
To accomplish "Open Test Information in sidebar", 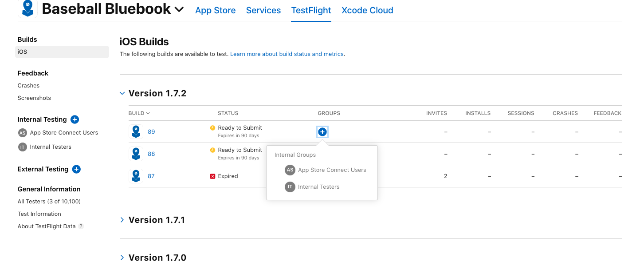I will (39, 214).
